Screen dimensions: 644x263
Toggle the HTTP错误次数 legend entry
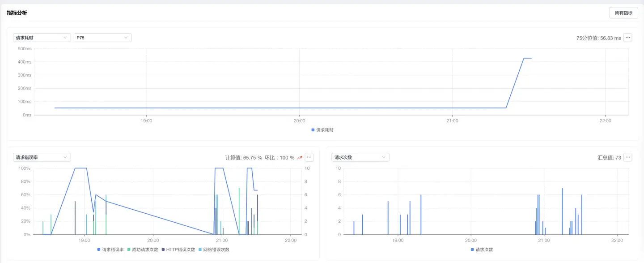178,250
